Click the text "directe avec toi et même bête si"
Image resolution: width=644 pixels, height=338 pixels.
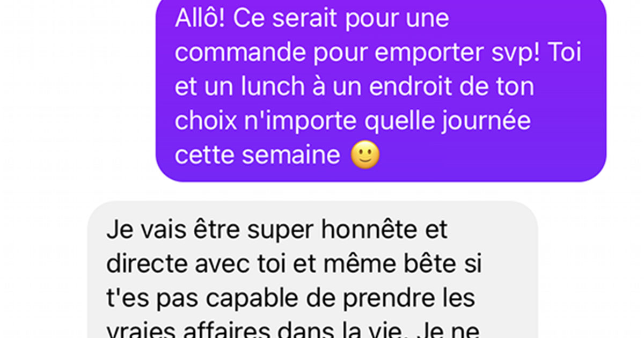[x=294, y=265]
